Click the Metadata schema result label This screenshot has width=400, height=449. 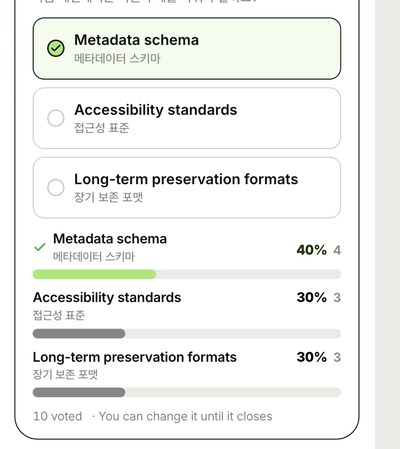coord(110,239)
